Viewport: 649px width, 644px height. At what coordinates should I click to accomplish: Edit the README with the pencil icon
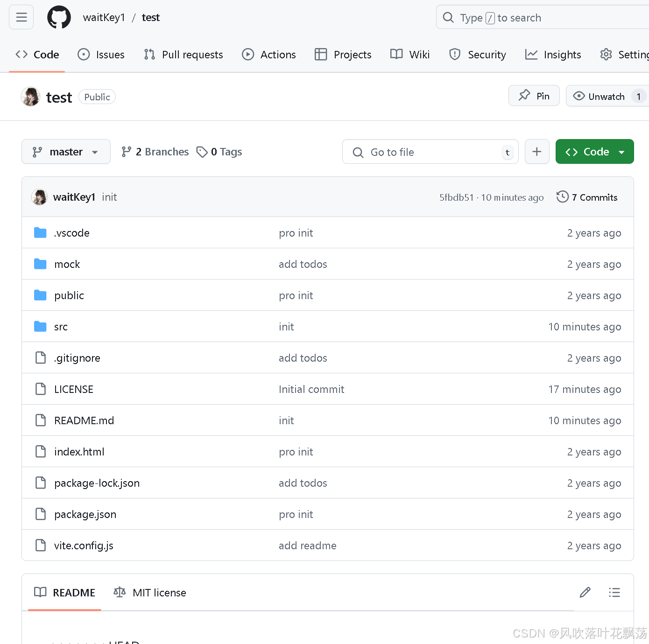pos(585,592)
